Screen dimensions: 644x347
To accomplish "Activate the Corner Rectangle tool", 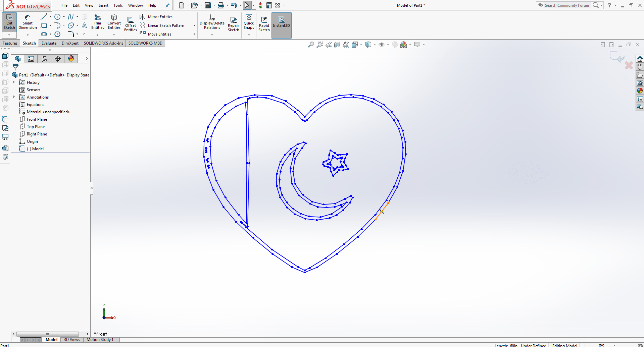I will click(44, 25).
